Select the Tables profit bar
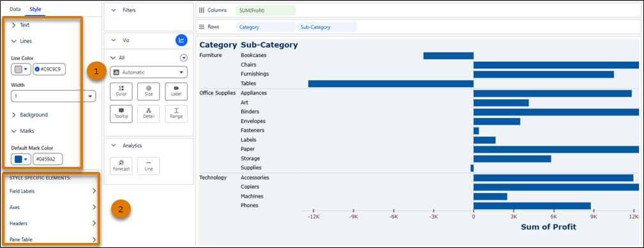The image size is (644, 248). (391, 84)
